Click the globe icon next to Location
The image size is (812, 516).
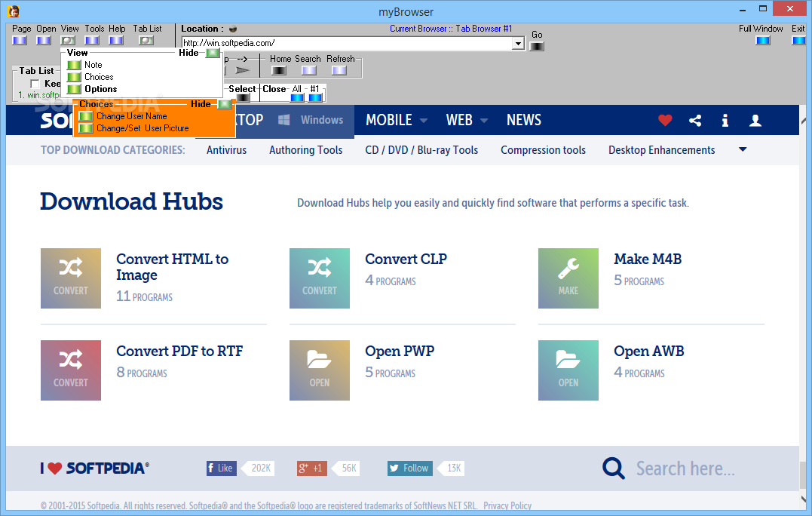(x=233, y=29)
